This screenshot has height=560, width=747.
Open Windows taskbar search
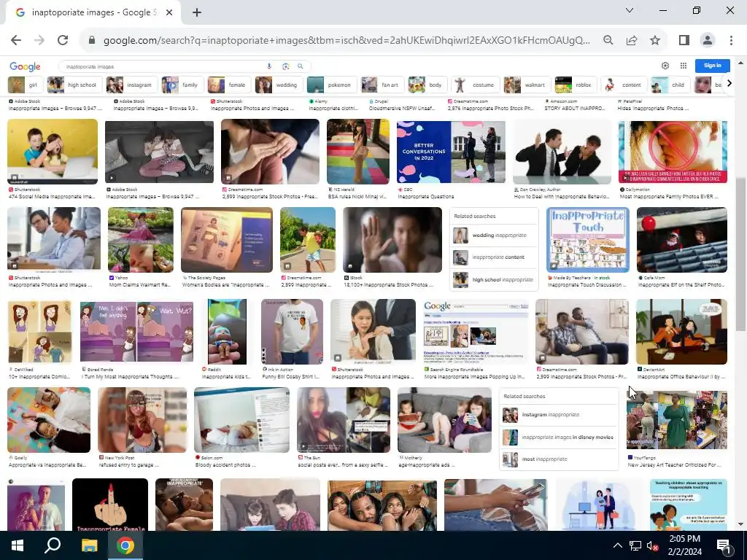[x=53, y=545]
